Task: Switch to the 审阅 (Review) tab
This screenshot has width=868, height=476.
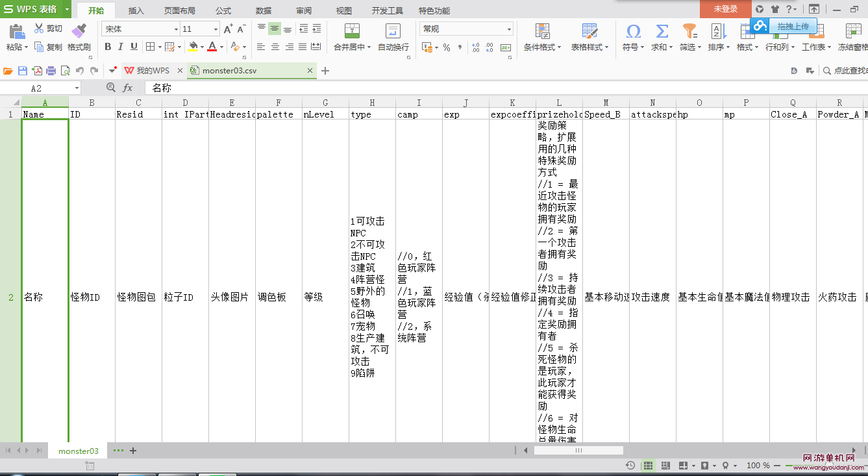Action: pyautogui.click(x=304, y=10)
